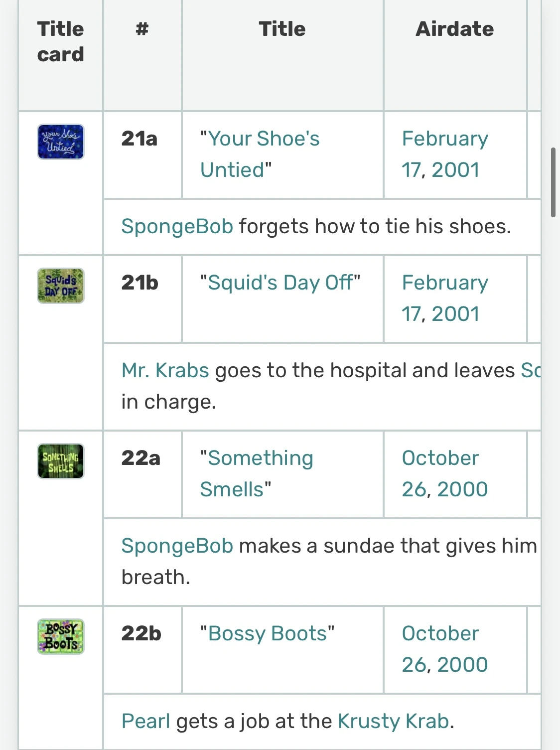This screenshot has height=750, width=560.
Task: Open the "Something Smells" title card thumbnail
Action: [61, 461]
